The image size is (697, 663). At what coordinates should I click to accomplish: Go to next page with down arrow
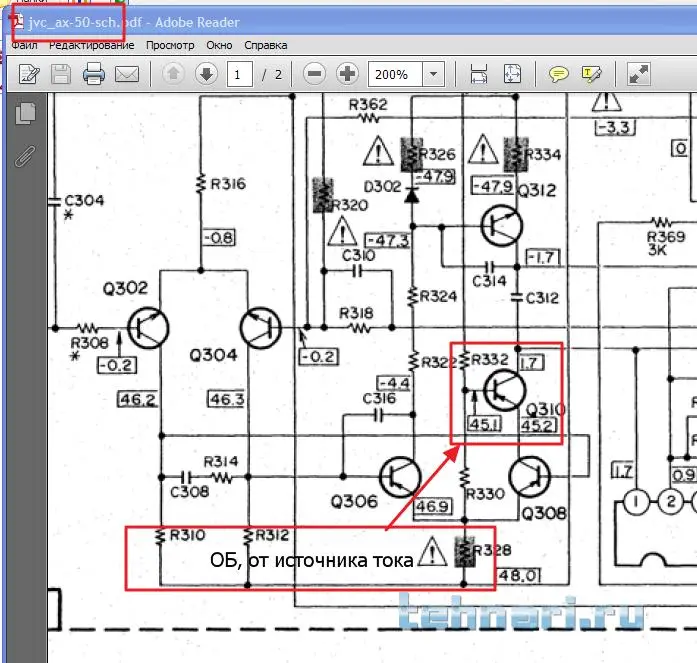click(206, 74)
